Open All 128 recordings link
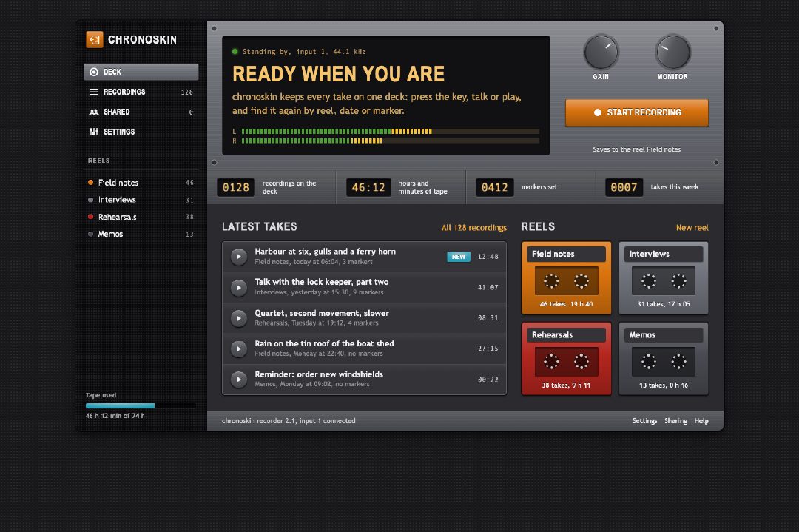The height and width of the screenshot is (532, 799). pyautogui.click(x=474, y=228)
